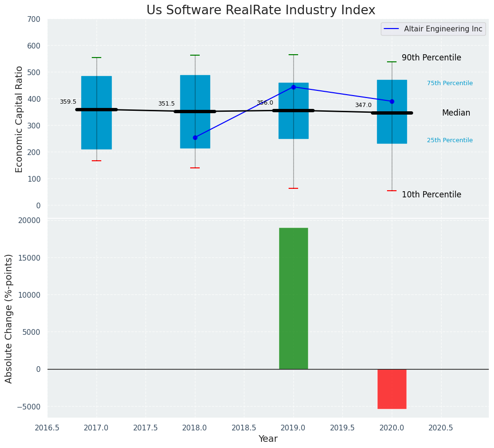
Task: Click the 25th Percentile label
Action: click(x=450, y=140)
